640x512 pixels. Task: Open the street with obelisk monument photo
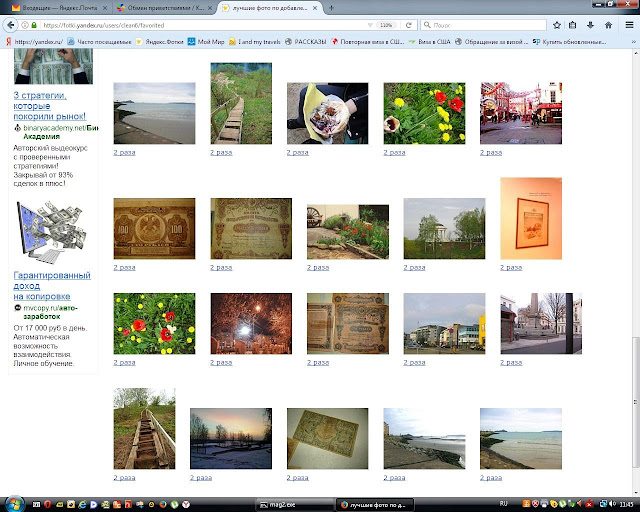tap(541, 323)
